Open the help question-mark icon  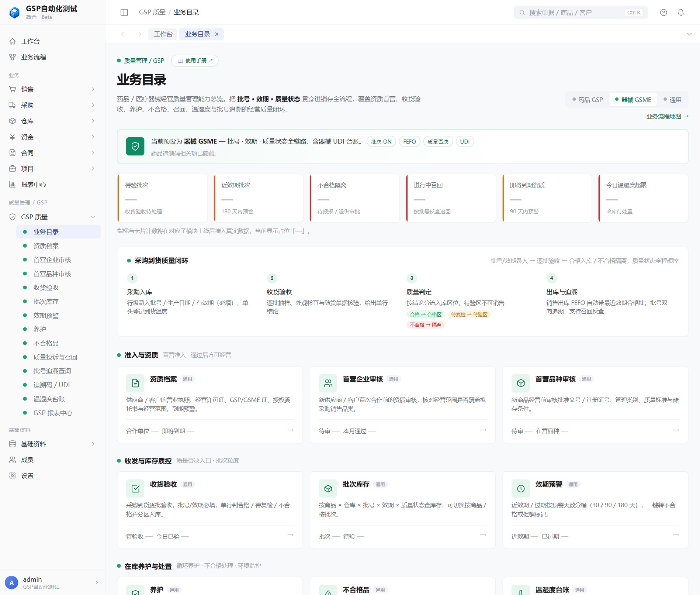[663, 13]
